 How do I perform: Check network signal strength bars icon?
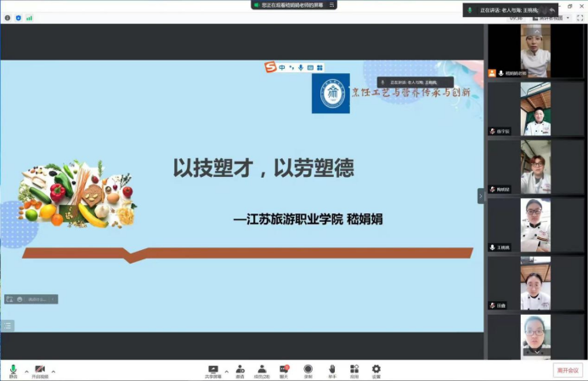pos(29,18)
